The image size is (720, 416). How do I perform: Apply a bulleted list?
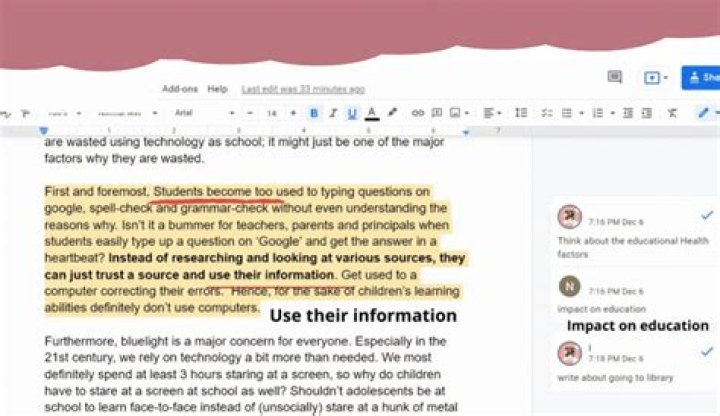click(x=567, y=113)
